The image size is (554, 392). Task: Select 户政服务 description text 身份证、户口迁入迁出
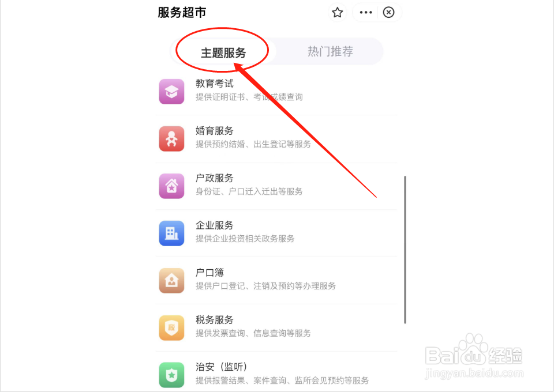[249, 191]
